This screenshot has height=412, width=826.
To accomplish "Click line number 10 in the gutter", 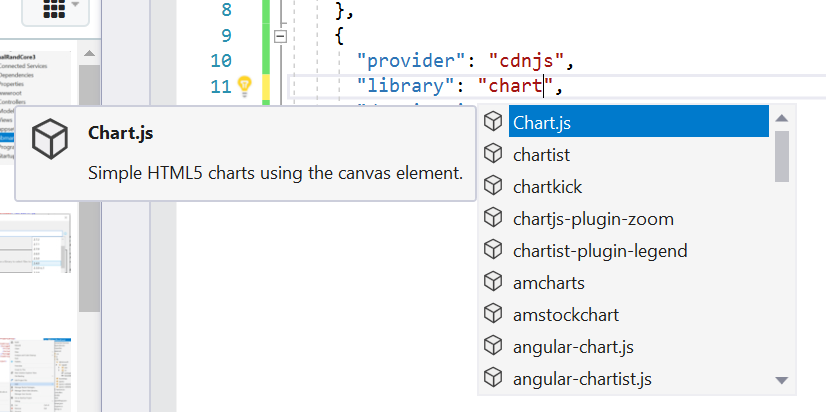I will [221, 61].
